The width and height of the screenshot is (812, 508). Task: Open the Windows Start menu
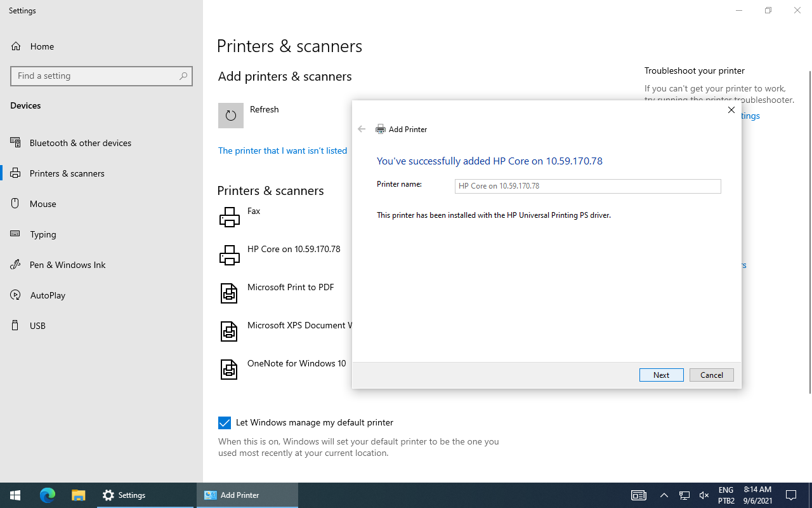(x=15, y=495)
